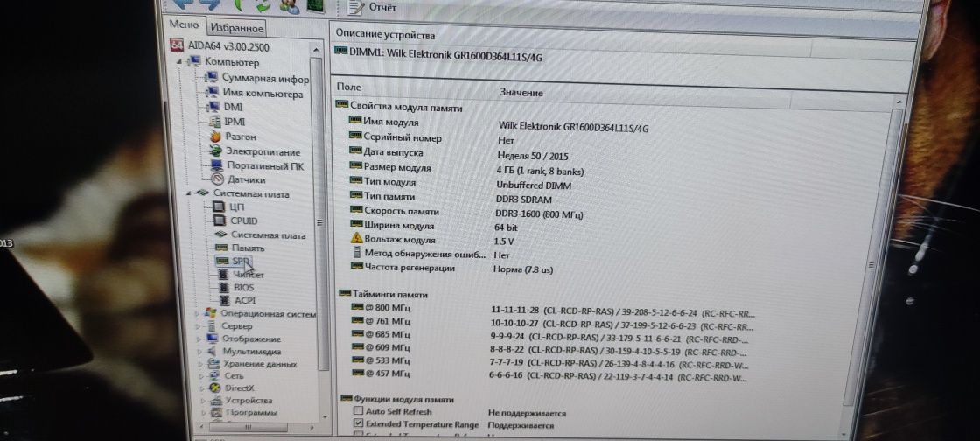Click the Память memory icon

pos(221,248)
